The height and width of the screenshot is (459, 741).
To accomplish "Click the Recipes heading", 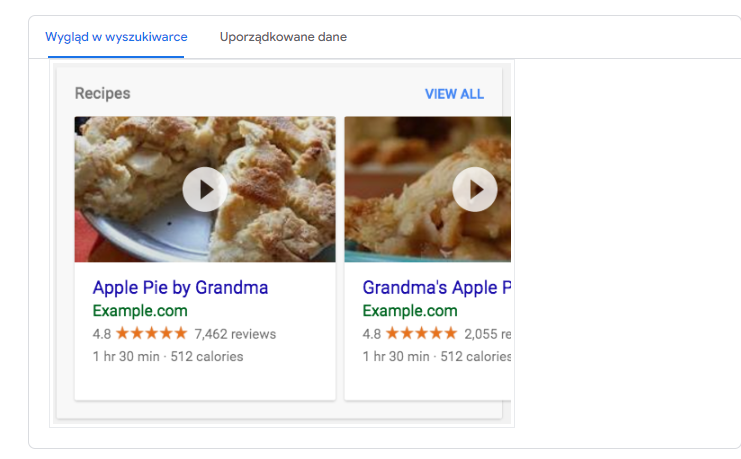I will point(103,94).
